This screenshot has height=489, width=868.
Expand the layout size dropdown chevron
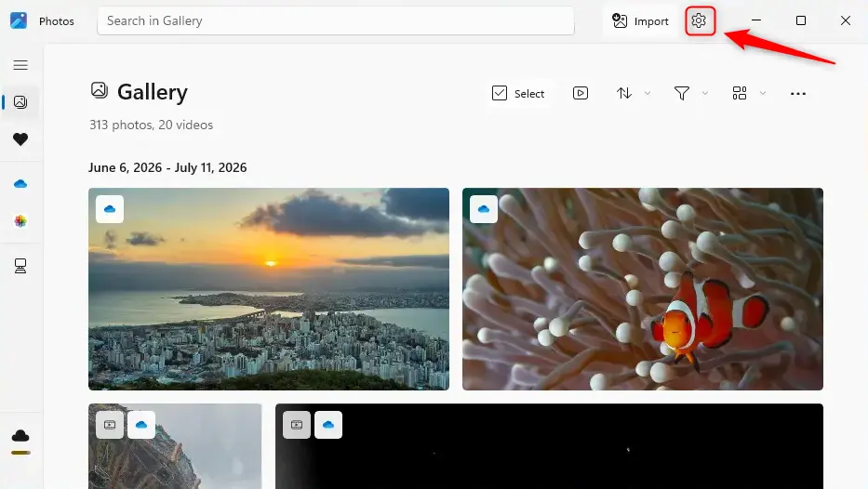click(x=763, y=93)
